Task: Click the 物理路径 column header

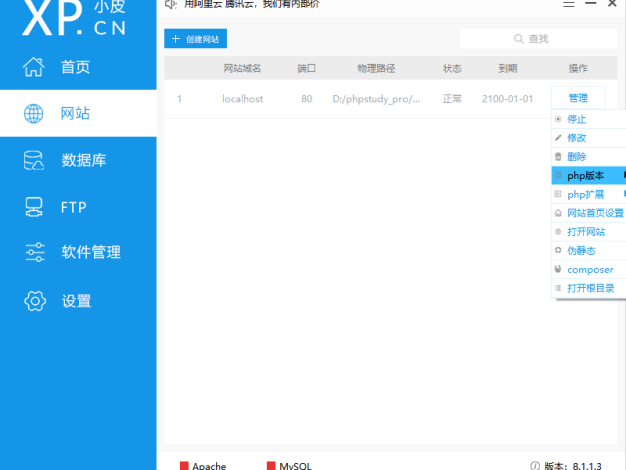Action: pos(376,68)
